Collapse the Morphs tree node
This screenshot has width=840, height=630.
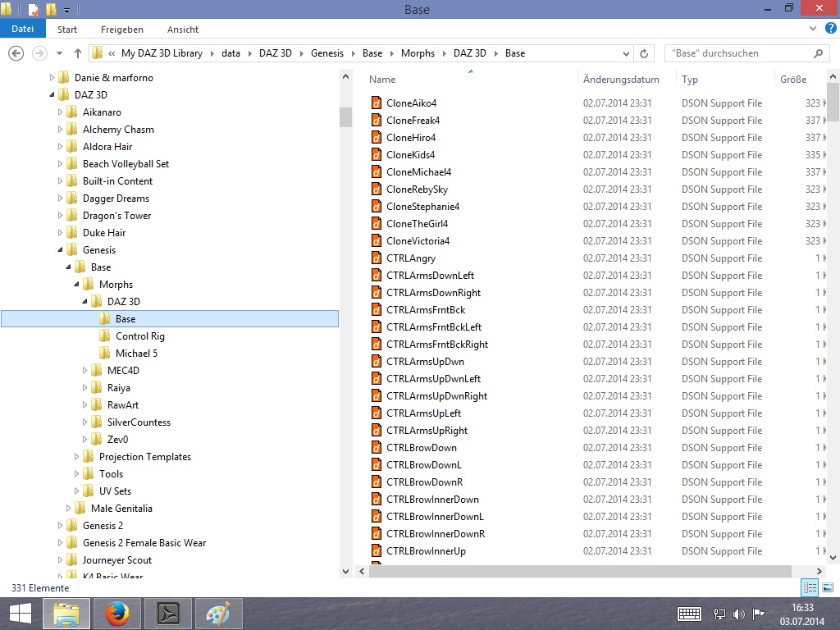(x=76, y=285)
